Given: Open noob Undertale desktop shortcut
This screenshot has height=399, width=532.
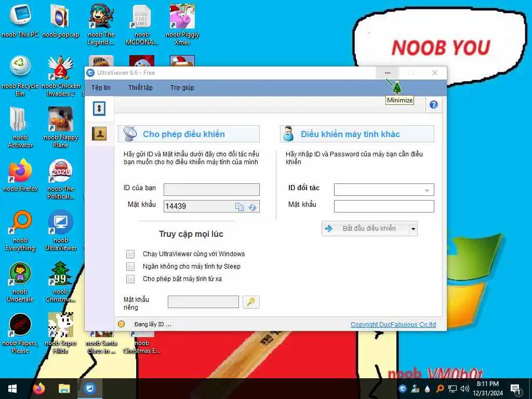Looking at the screenshot, I should (20, 282).
